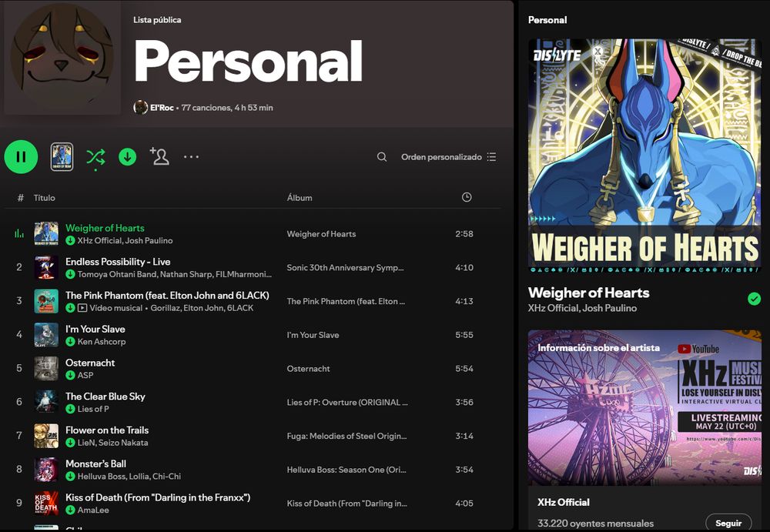Open the playlist cover image
Viewport: 770px width, 532px height.
click(62, 58)
